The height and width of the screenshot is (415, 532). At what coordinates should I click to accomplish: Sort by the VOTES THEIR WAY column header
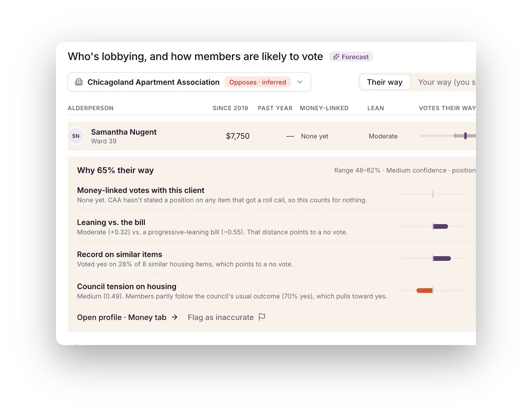pyautogui.click(x=447, y=108)
